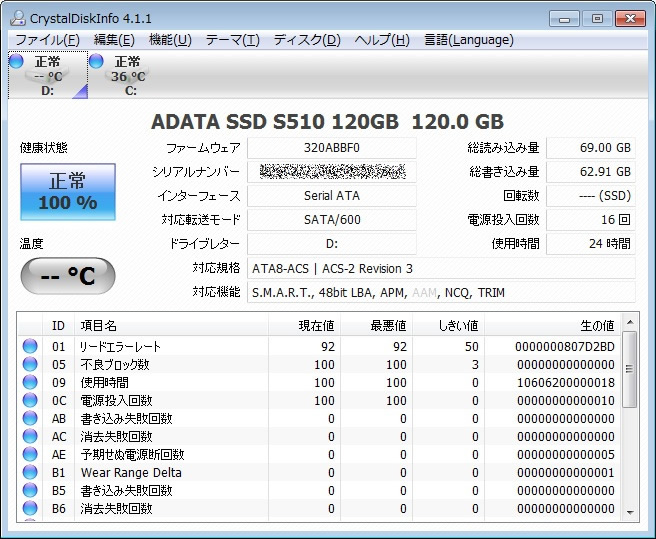This screenshot has height=539, width=656.
Task: Click raw value 00000000000010
Action: click(x=566, y=400)
